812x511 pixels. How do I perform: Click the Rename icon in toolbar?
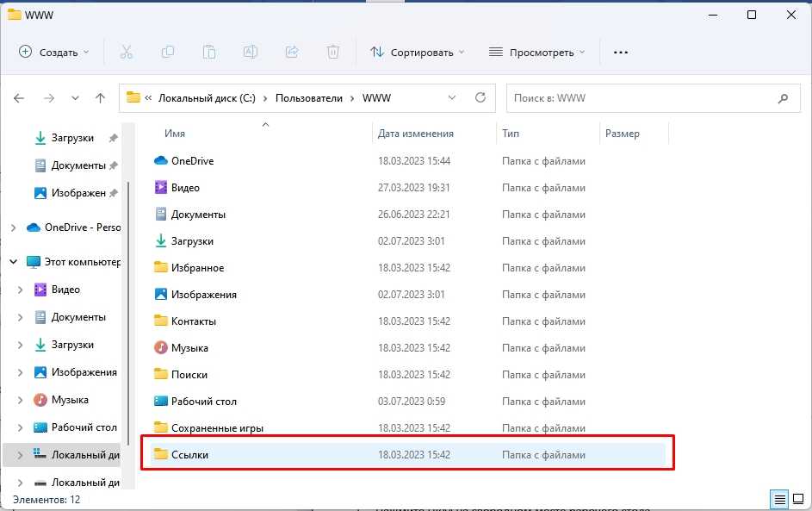[x=251, y=53]
